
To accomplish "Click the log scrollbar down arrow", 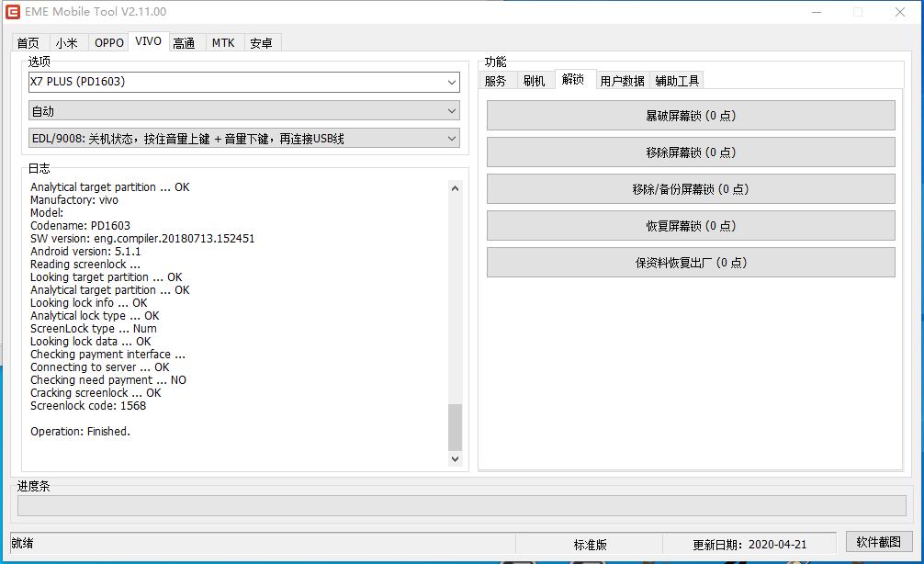I will [455, 458].
